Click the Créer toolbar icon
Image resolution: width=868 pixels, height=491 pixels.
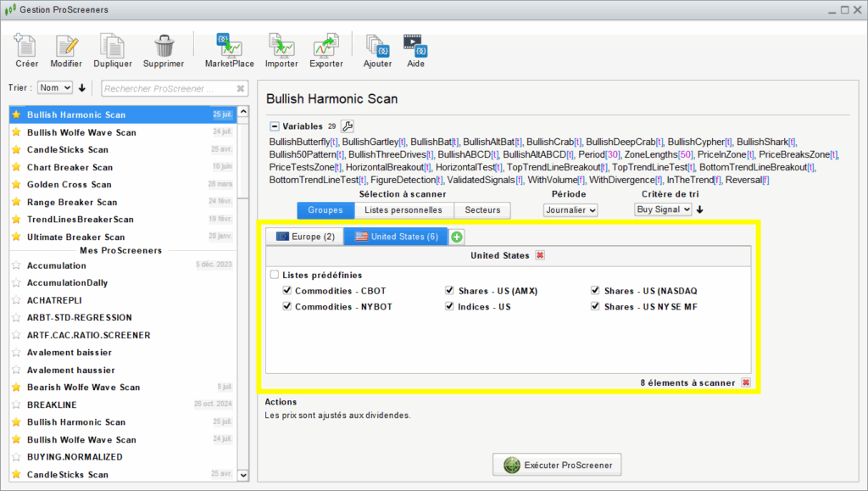26,46
